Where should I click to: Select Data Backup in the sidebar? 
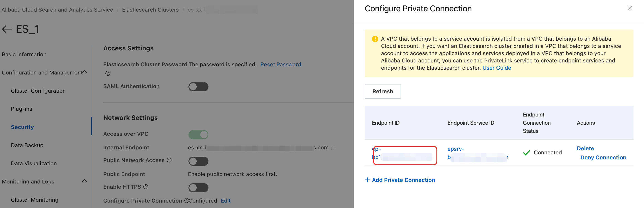(27, 145)
